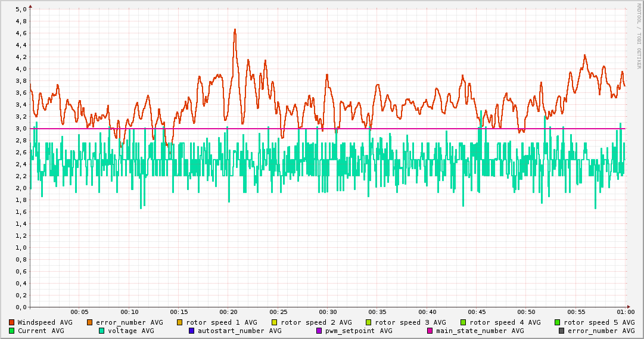Click the blue autostart_number AVG swatch
This screenshot has height=339, width=644.
coord(192,331)
